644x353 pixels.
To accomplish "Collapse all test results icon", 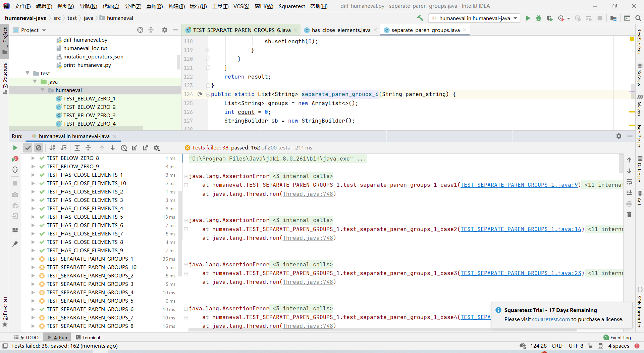I will 88,148.
